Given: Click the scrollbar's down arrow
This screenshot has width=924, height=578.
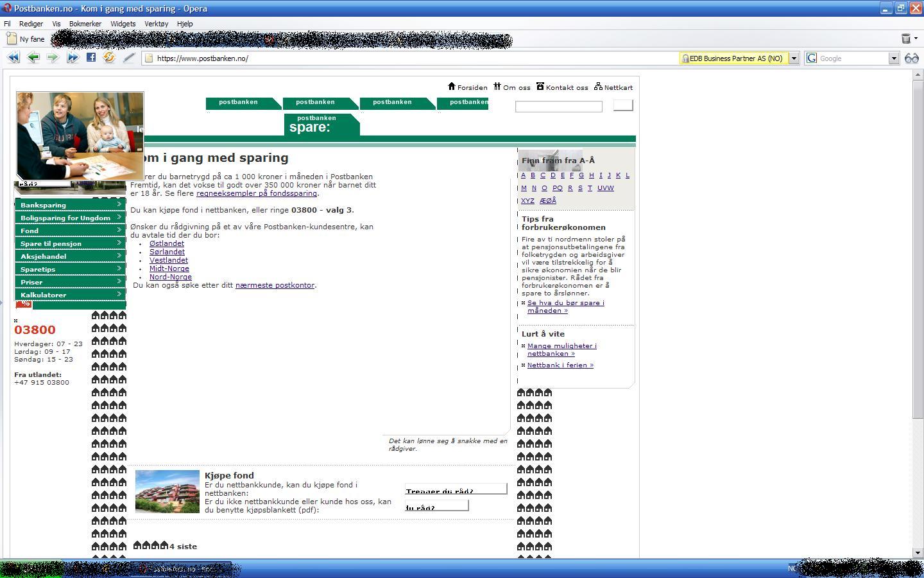Looking at the screenshot, I should (918, 552).
